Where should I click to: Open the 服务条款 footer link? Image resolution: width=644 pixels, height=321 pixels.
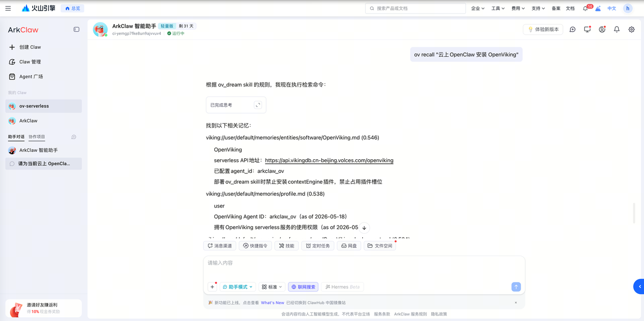tap(382, 314)
